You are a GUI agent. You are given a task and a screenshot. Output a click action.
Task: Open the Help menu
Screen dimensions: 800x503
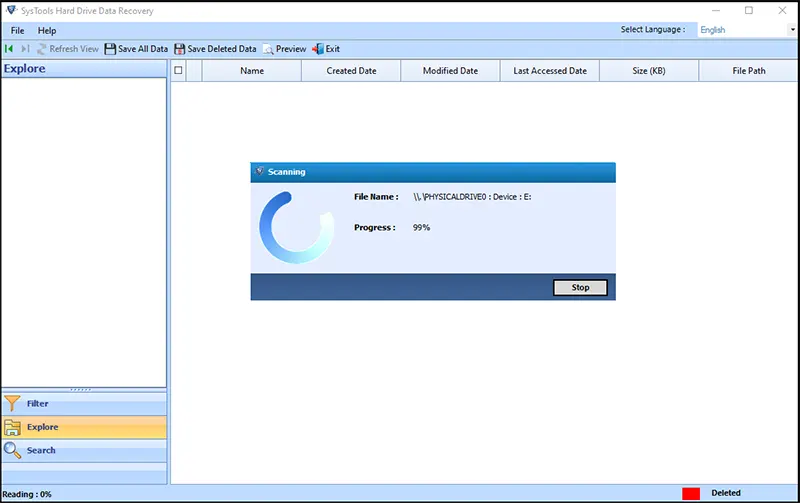(x=47, y=31)
